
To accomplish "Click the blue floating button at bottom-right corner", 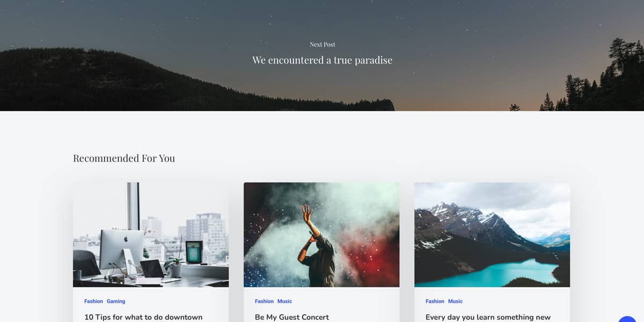I will (627, 319).
